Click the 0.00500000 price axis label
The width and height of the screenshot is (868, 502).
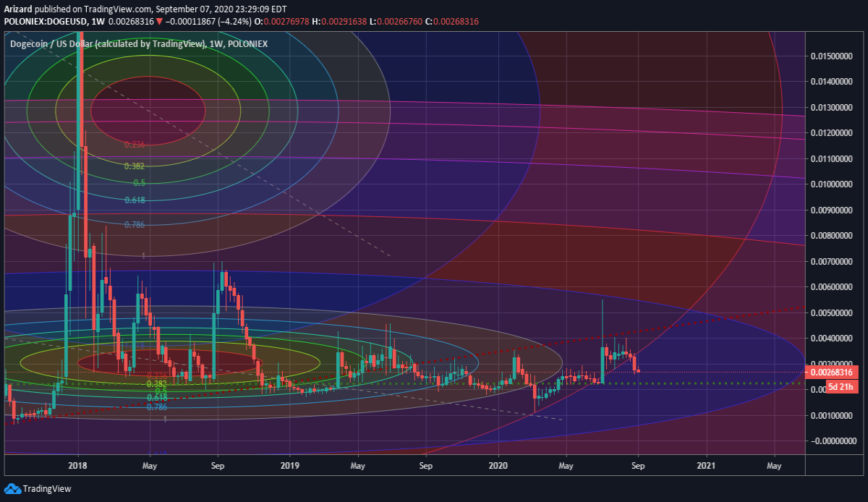(x=833, y=313)
